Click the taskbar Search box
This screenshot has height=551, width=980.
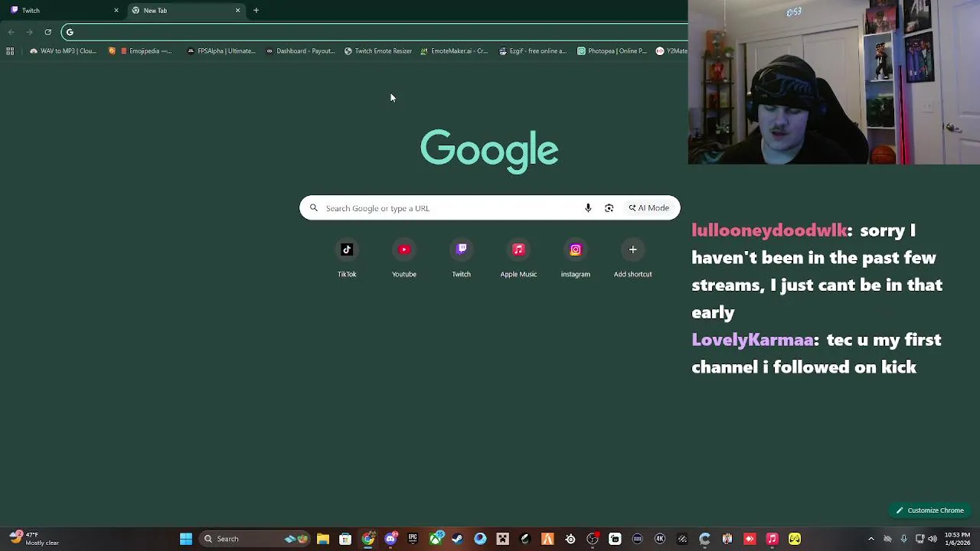click(256, 539)
